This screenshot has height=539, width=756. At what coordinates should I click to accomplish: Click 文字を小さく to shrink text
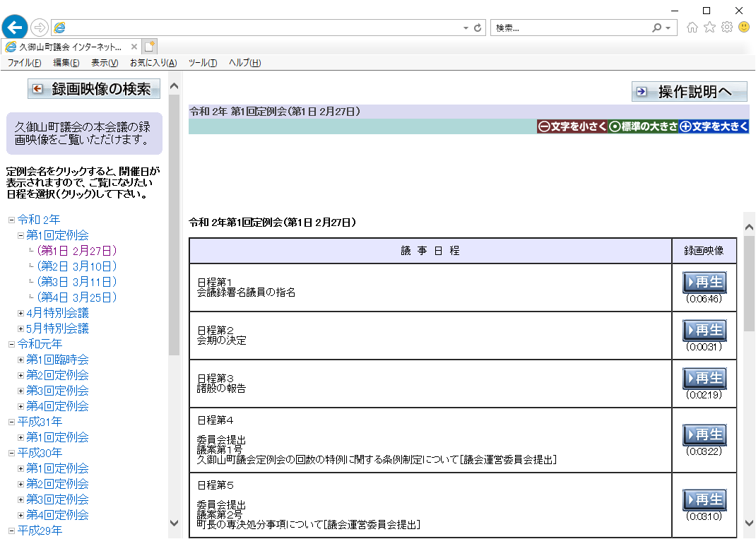[572, 126]
